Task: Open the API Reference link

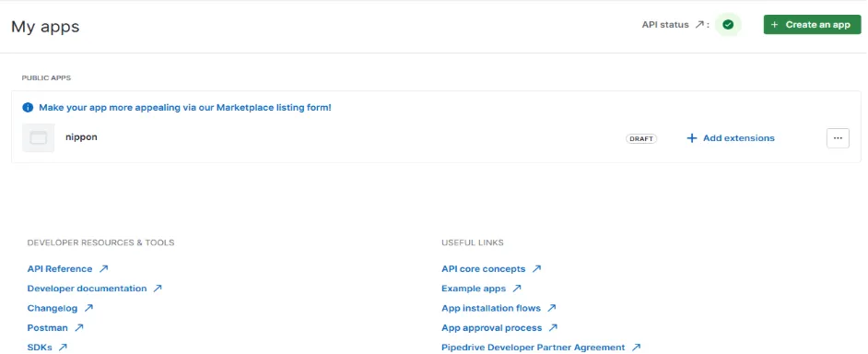Action: click(67, 268)
